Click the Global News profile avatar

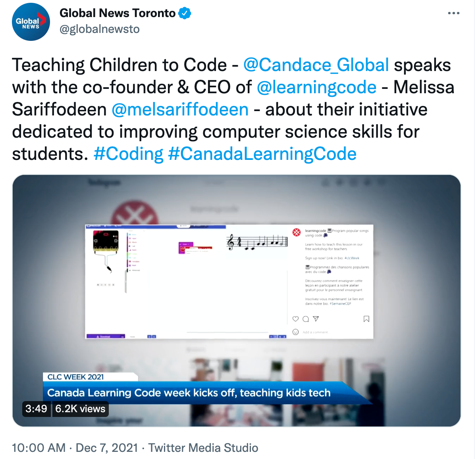tap(31, 21)
